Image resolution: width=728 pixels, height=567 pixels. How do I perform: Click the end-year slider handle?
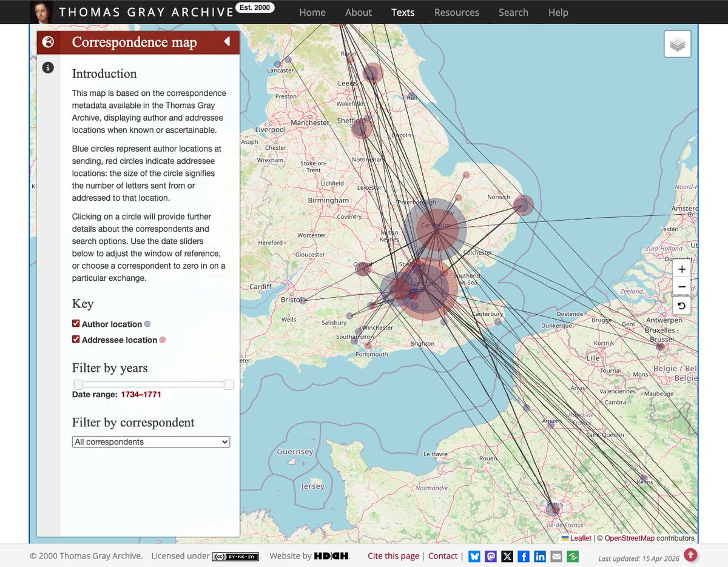click(229, 384)
